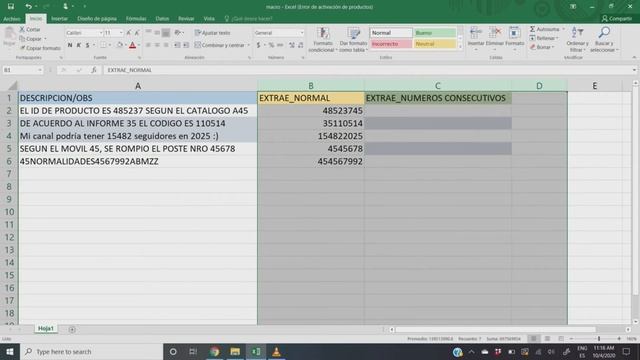Apply underline formatting (S)
The height and width of the screenshot is (360, 640).
(87, 45)
